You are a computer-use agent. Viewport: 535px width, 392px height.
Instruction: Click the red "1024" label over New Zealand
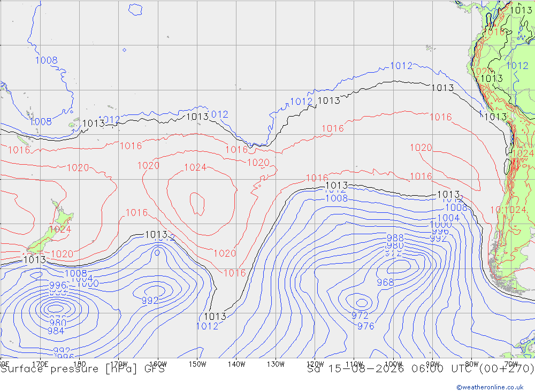[60, 229]
